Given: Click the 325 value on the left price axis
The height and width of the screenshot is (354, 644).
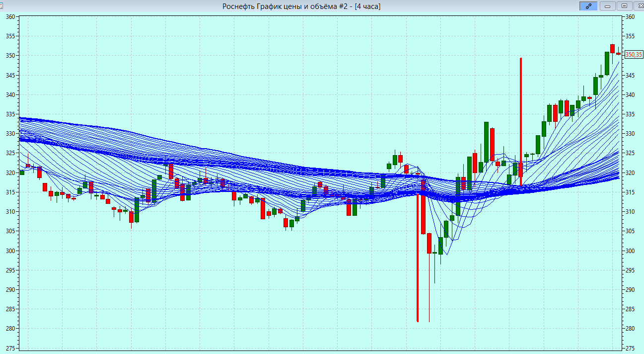Looking at the screenshot, I should click(11, 153).
